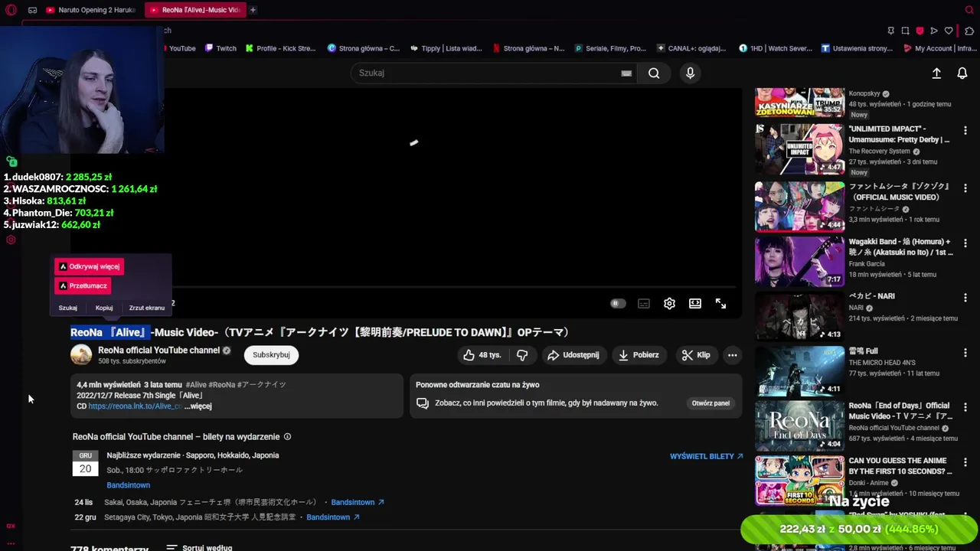This screenshot has height=551, width=980.
Task: Enter fullscreen video mode
Action: click(x=720, y=303)
